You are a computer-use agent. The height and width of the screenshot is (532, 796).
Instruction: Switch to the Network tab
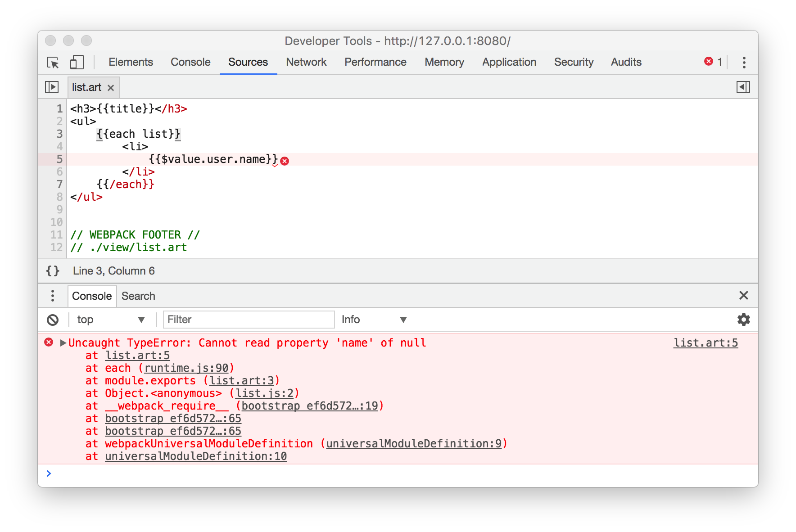tap(306, 62)
